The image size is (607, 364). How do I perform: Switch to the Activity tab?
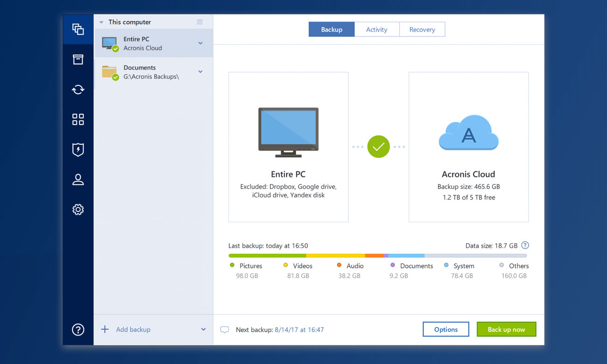377,29
